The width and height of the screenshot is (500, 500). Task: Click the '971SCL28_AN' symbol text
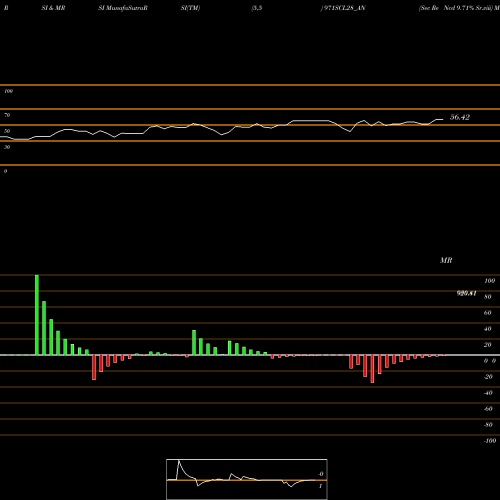[x=344, y=8]
